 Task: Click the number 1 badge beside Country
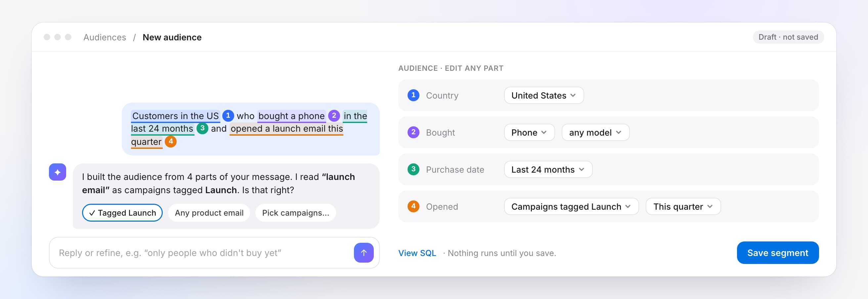(x=413, y=95)
